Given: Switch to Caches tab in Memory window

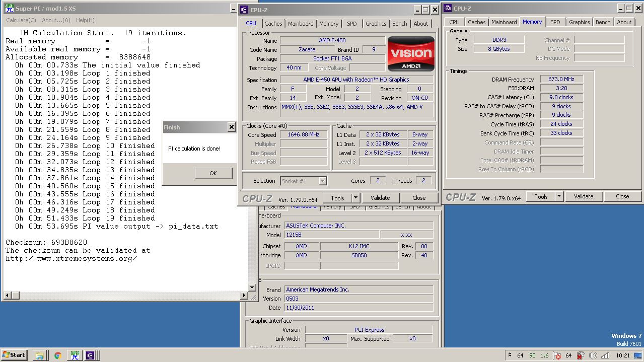Looking at the screenshot, I should click(x=477, y=22).
